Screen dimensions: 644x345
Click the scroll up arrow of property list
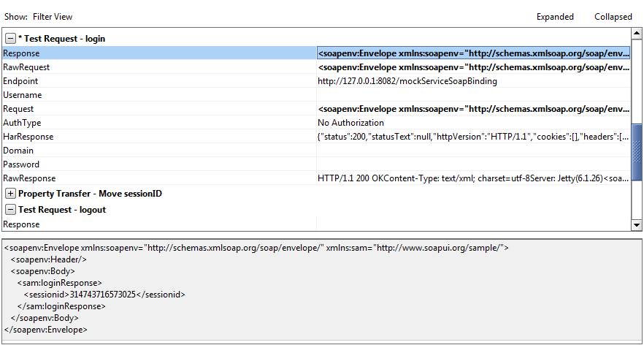pyautogui.click(x=637, y=34)
